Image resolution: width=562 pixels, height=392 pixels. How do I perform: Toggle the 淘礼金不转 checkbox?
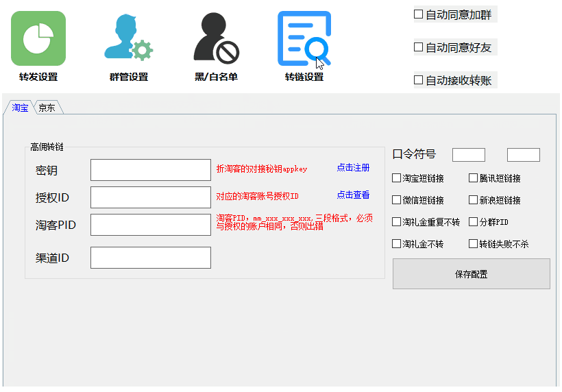click(396, 244)
